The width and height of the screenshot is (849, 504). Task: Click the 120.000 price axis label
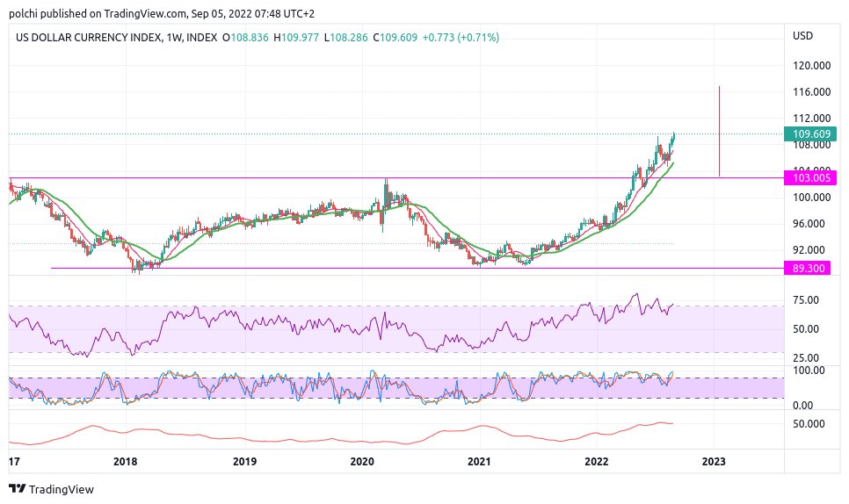point(811,66)
